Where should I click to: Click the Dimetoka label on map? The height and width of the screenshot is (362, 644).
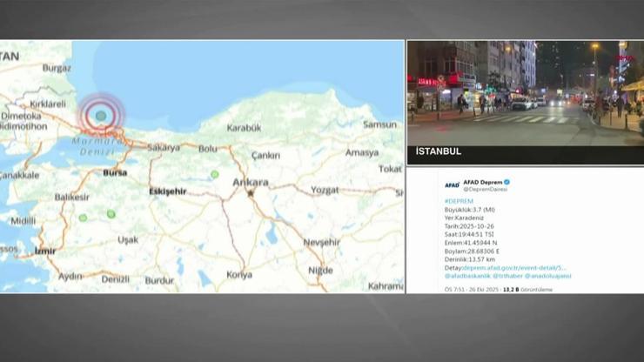[x=21, y=117]
